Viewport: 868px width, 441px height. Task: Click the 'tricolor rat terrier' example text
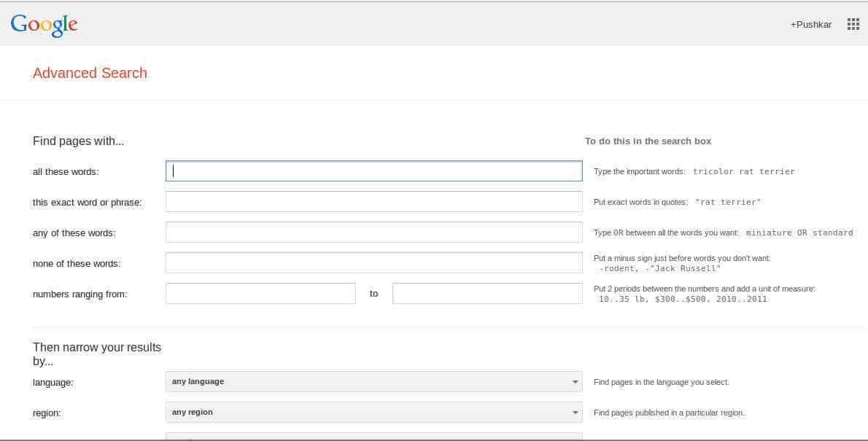(x=743, y=171)
